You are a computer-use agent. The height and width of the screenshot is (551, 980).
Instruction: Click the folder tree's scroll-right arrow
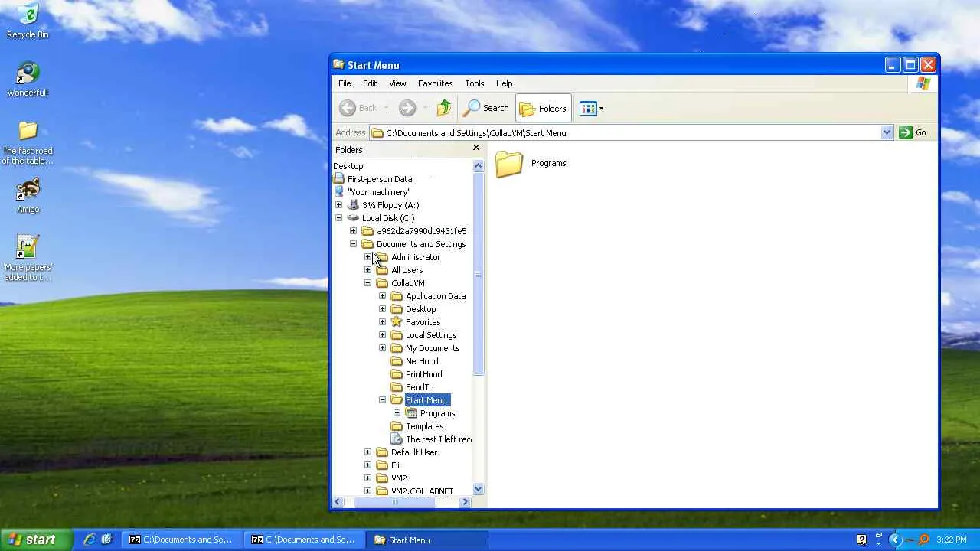tap(465, 502)
